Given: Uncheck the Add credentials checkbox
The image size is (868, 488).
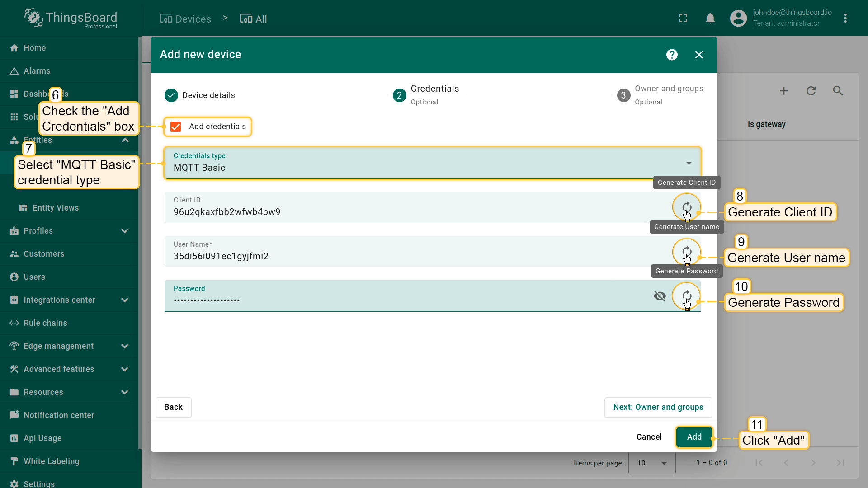Looking at the screenshot, I should [176, 127].
